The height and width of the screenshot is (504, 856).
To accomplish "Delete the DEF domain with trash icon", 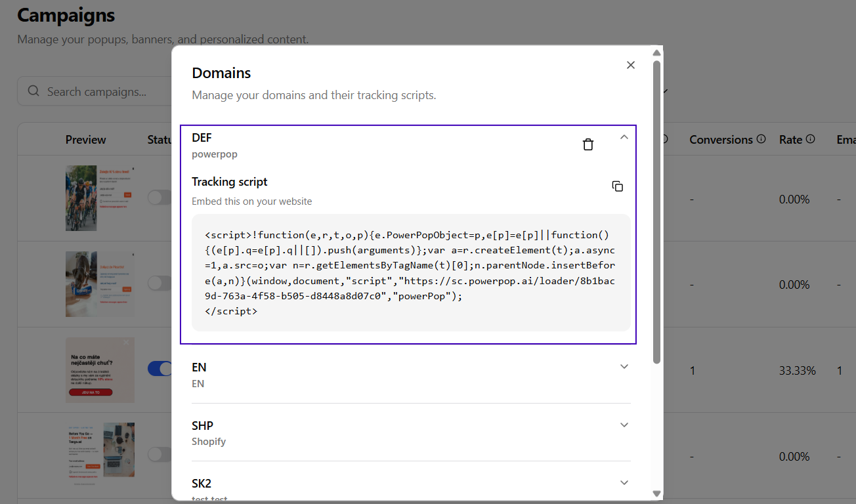I will (x=588, y=144).
